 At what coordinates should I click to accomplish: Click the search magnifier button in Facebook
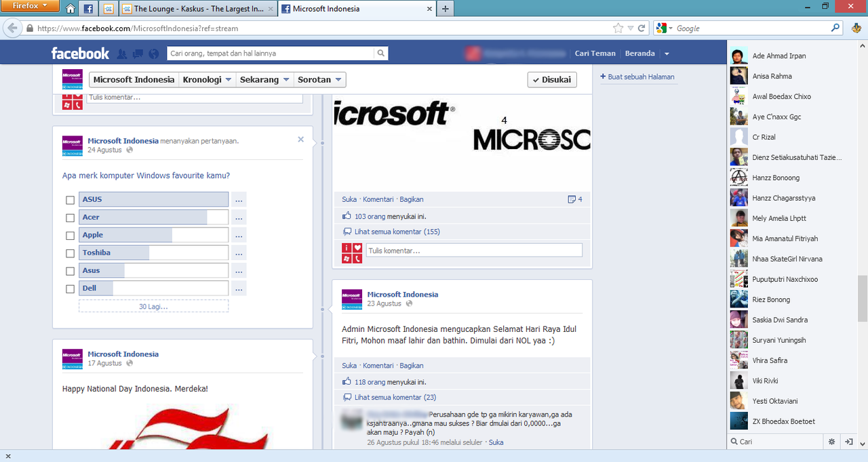click(381, 54)
